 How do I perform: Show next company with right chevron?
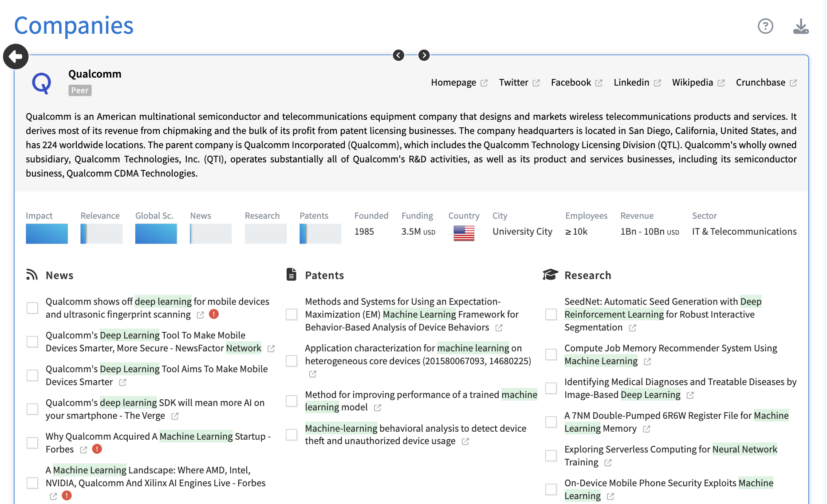coord(424,55)
